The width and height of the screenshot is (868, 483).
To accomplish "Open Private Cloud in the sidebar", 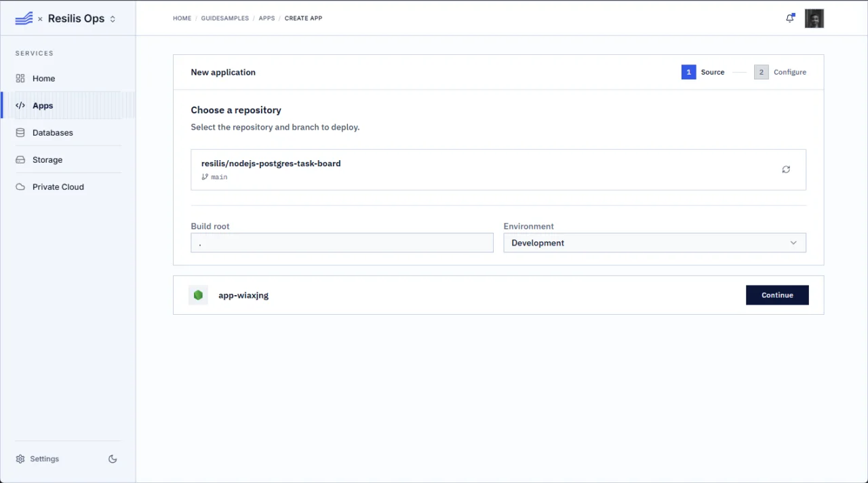I will pos(68,187).
